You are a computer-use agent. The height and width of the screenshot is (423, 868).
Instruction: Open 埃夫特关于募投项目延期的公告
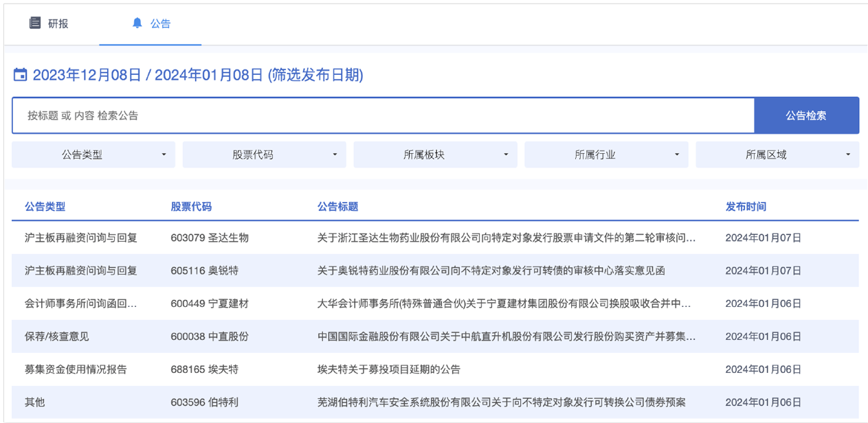pyautogui.click(x=388, y=369)
